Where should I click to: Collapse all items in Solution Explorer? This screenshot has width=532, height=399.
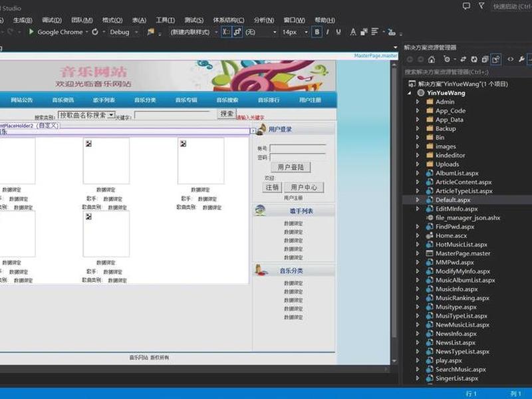pos(485,60)
